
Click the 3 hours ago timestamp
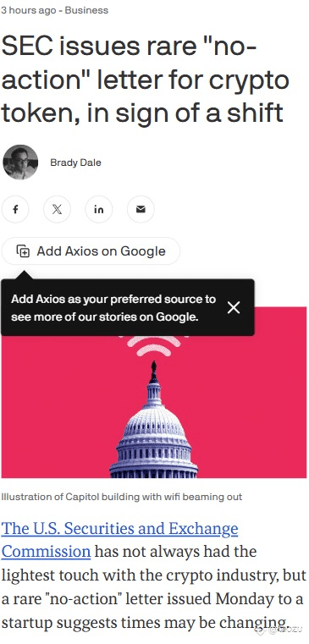28,10
